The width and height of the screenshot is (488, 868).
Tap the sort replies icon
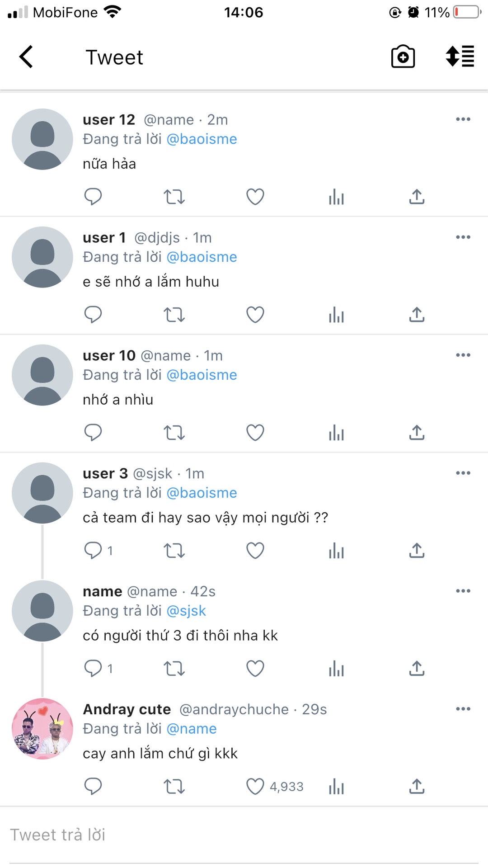click(460, 57)
